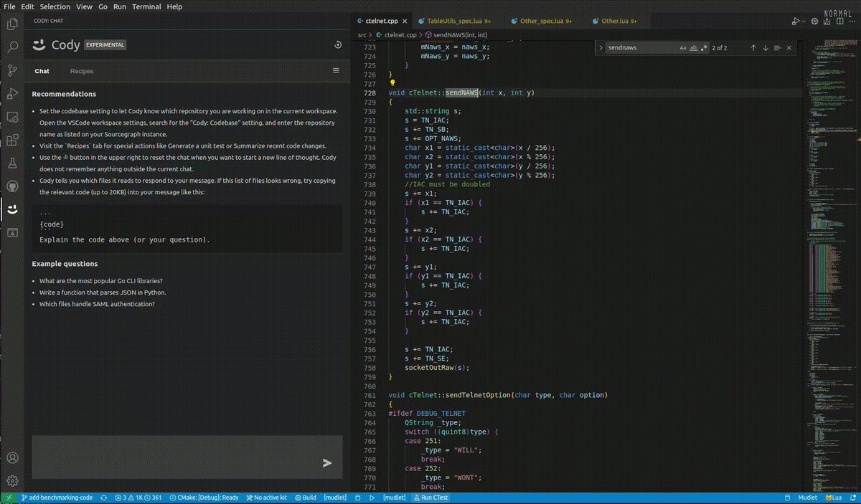The width and height of the screenshot is (861, 504).
Task: Open the Explorer view in activity bar
Action: point(12,24)
